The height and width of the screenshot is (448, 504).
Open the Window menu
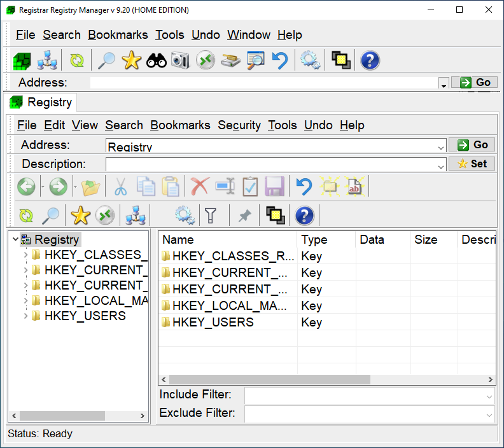[x=249, y=35]
